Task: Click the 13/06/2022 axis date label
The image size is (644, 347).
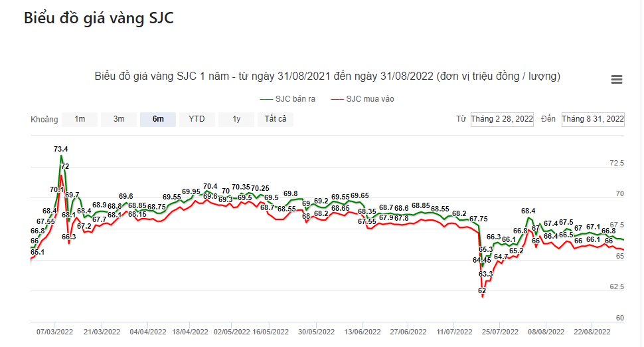Action: 362,332
